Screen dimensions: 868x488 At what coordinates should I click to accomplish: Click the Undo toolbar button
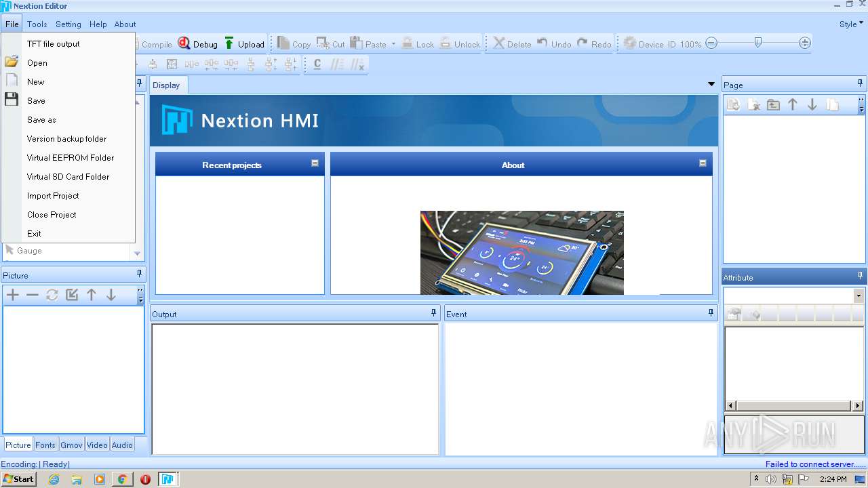coord(554,44)
